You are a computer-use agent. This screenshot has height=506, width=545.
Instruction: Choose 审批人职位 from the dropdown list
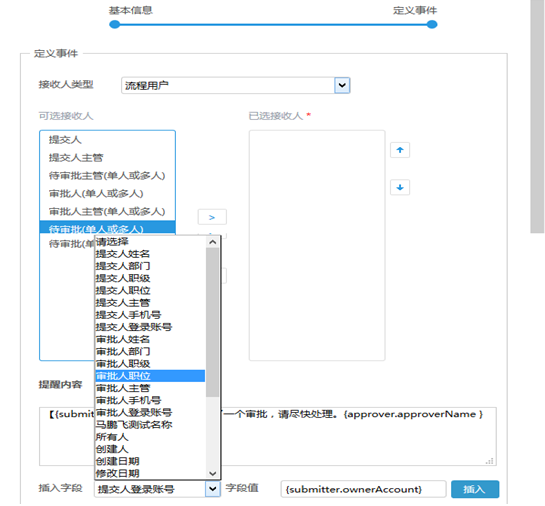150,376
